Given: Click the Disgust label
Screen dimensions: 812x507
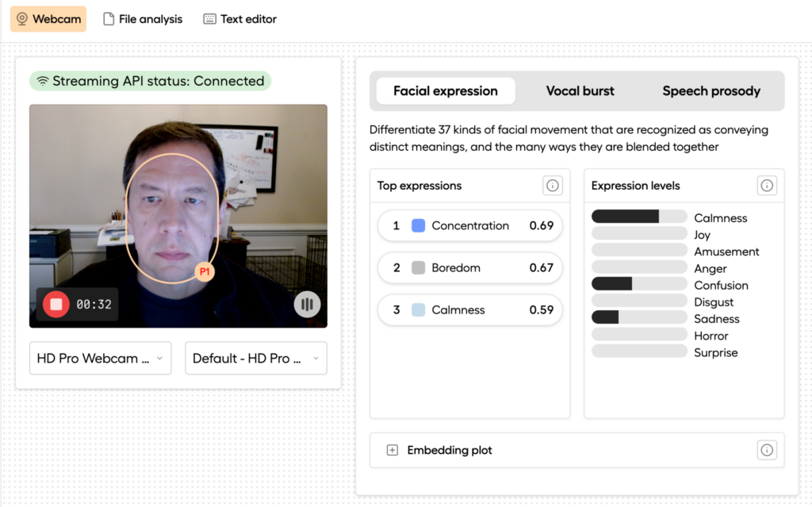Looking at the screenshot, I should click(x=714, y=302).
